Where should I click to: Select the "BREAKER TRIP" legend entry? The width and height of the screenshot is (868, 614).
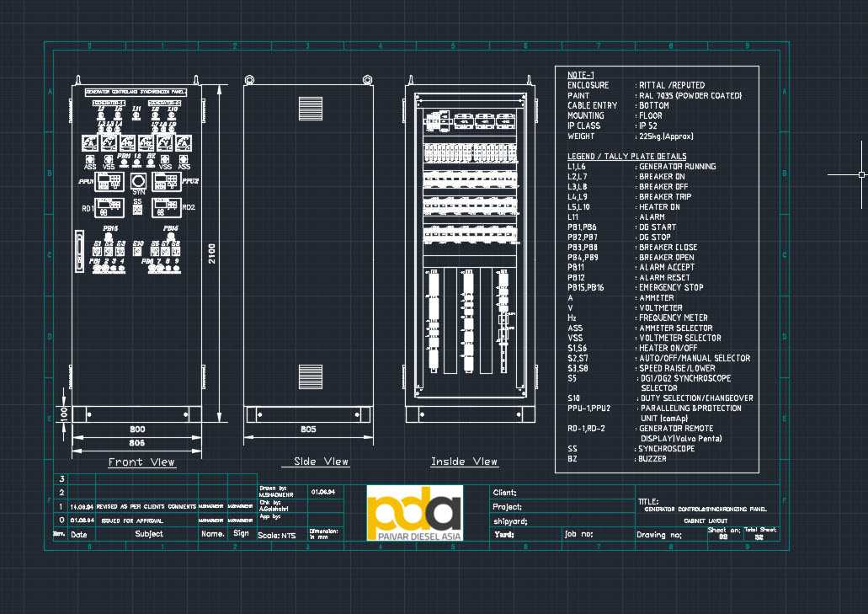(x=665, y=196)
